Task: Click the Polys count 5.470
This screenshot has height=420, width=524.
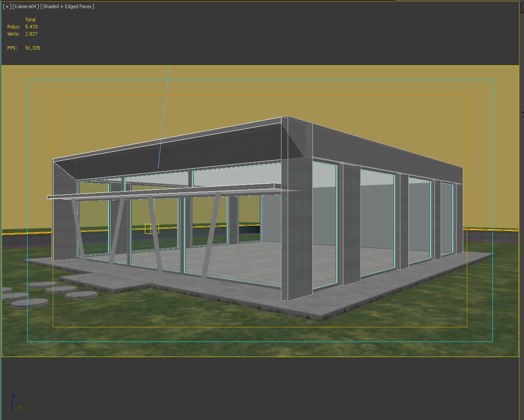Action: pyautogui.click(x=31, y=27)
